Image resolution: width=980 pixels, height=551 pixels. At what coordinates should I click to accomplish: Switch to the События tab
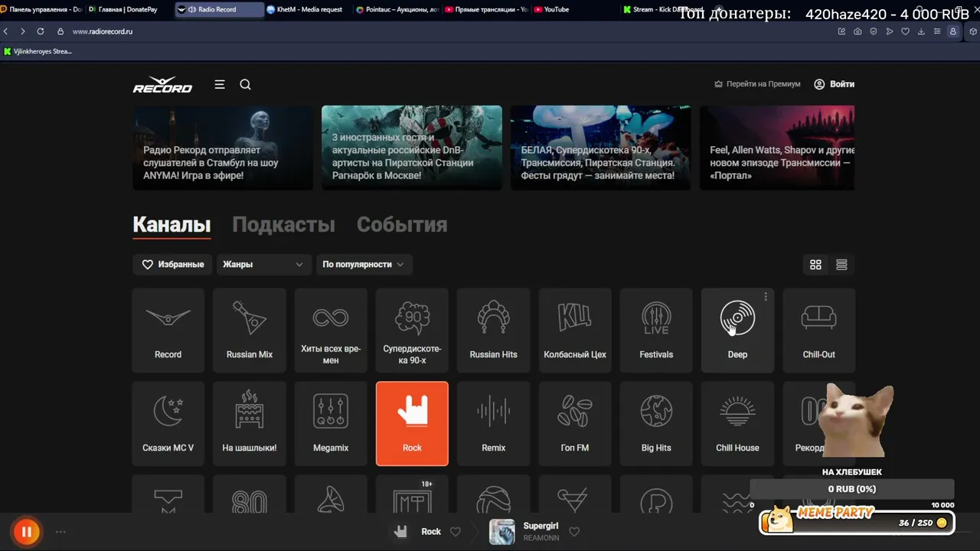point(402,225)
